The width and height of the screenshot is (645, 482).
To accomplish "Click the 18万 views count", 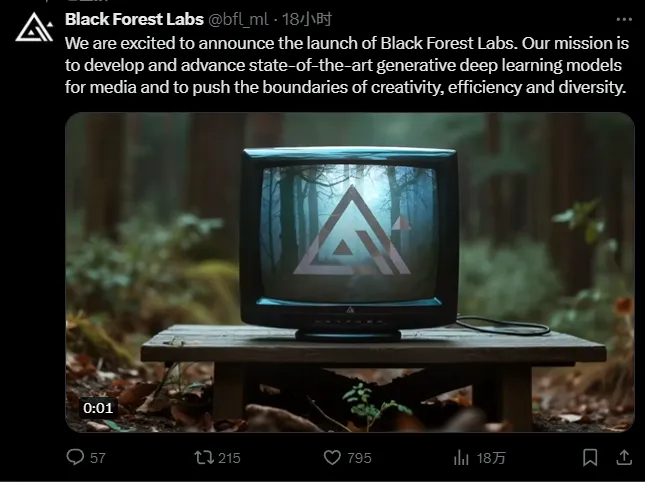I will 491,458.
